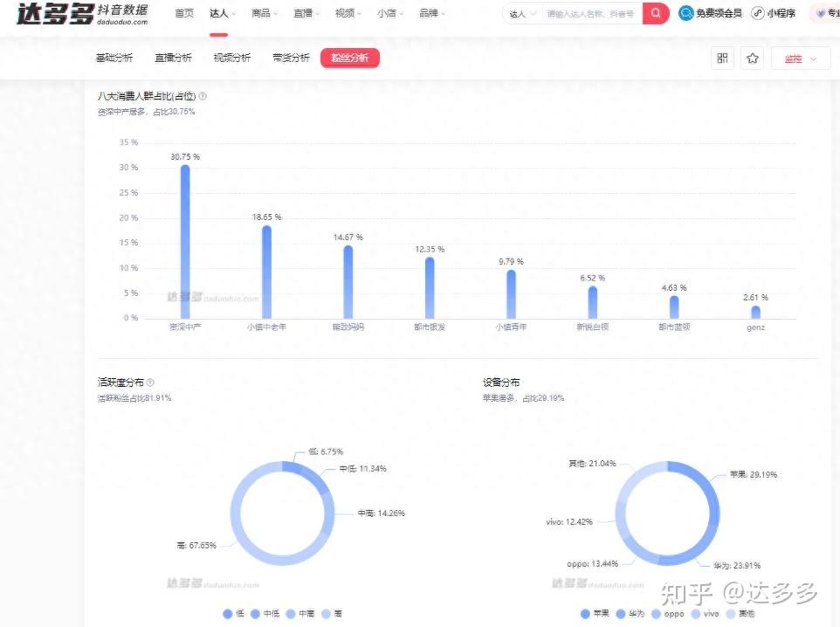The image size is (840, 627).
Task: Open the 监控 dropdown button
Action: point(801,59)
